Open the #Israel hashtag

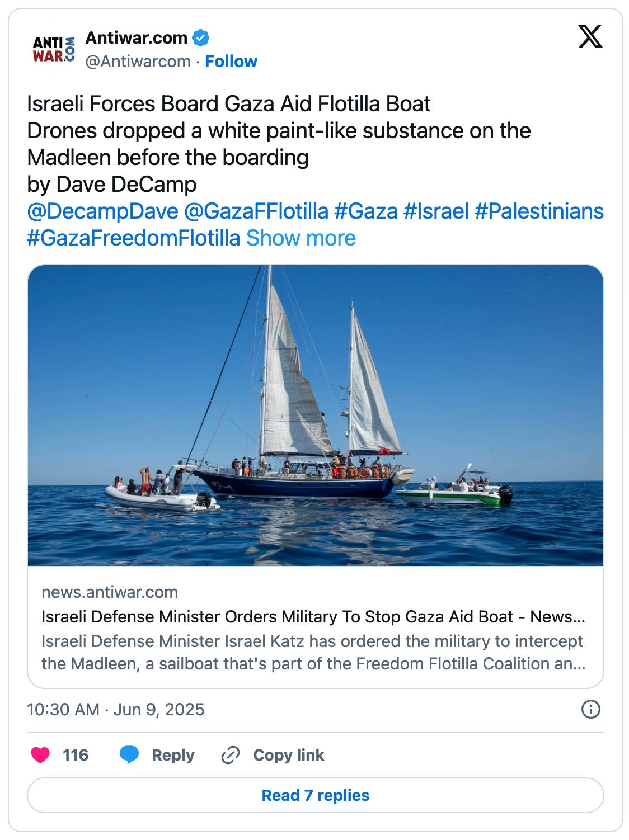click(436, 211)
